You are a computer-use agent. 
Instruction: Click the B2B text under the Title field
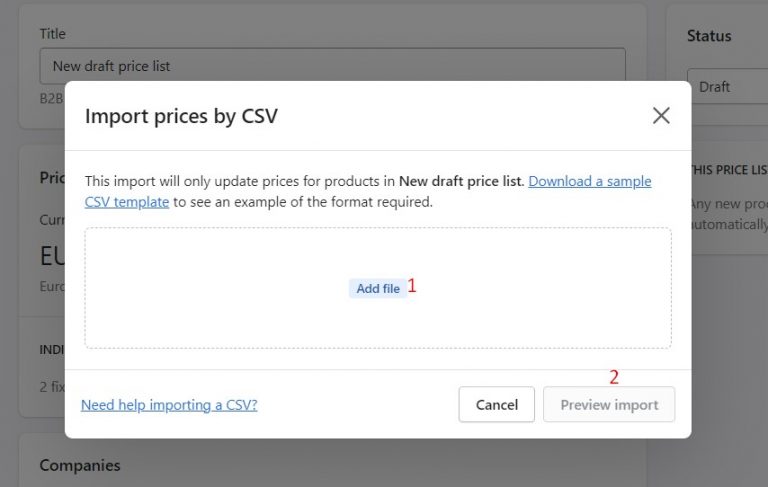(x=51, y=100)
